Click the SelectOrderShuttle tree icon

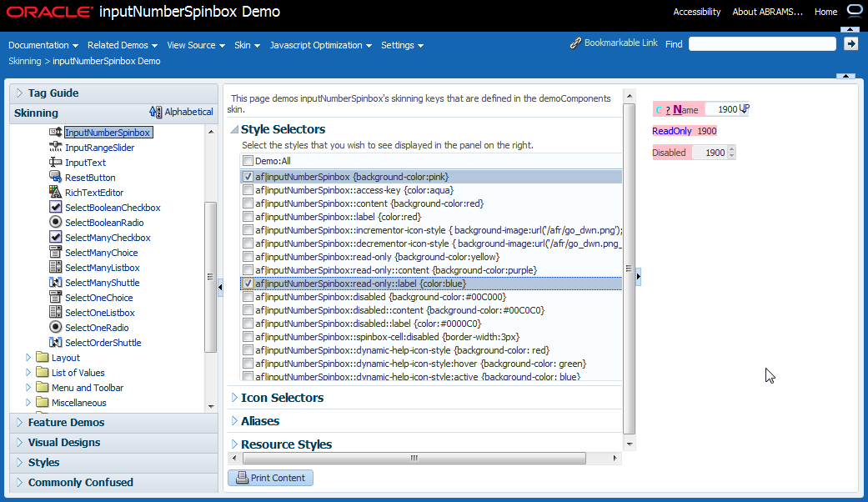[55, 342]
